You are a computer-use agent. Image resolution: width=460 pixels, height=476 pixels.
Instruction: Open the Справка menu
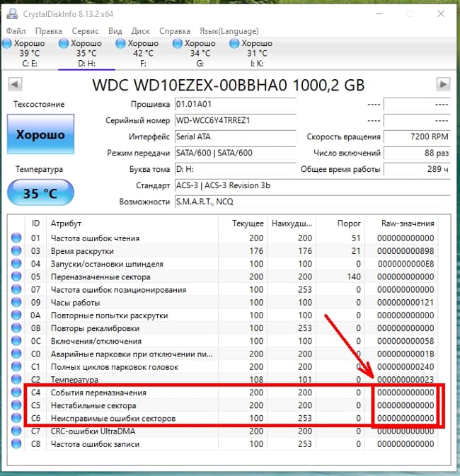coord(174,31)
